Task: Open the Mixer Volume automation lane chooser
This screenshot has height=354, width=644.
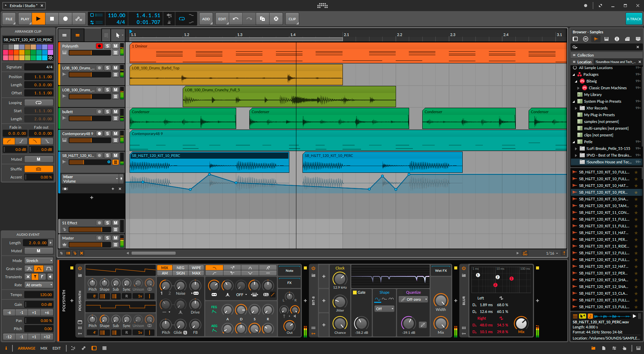Action: click(90, 179)
